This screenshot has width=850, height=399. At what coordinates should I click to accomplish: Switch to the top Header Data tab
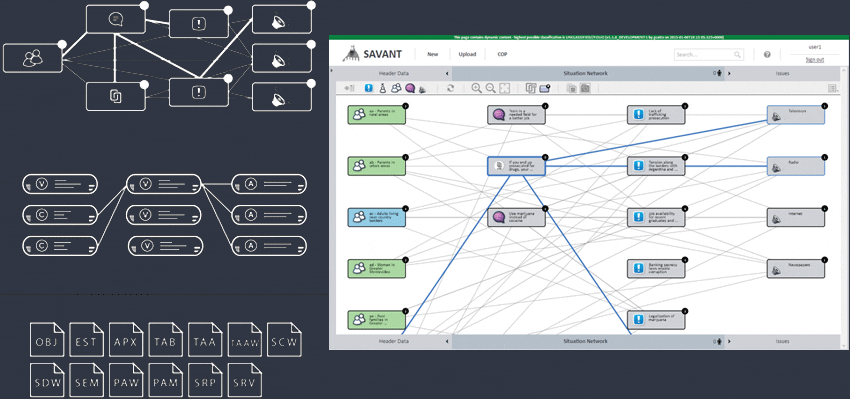(x=394, y=73)
